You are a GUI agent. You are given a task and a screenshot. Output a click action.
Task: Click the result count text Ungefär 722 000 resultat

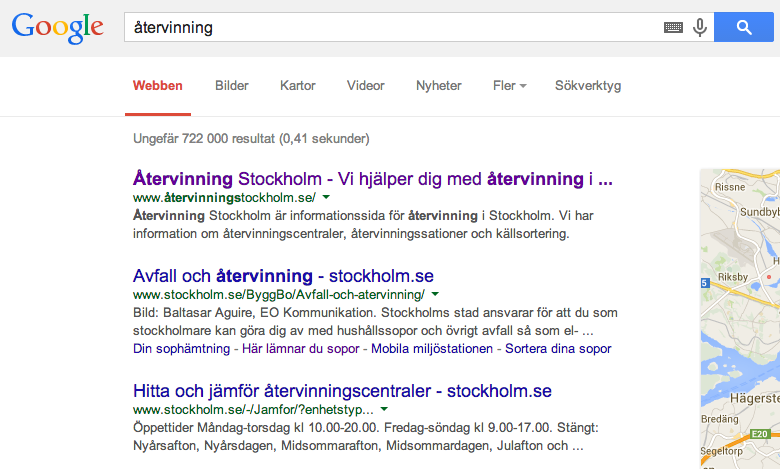pos(251,138)
